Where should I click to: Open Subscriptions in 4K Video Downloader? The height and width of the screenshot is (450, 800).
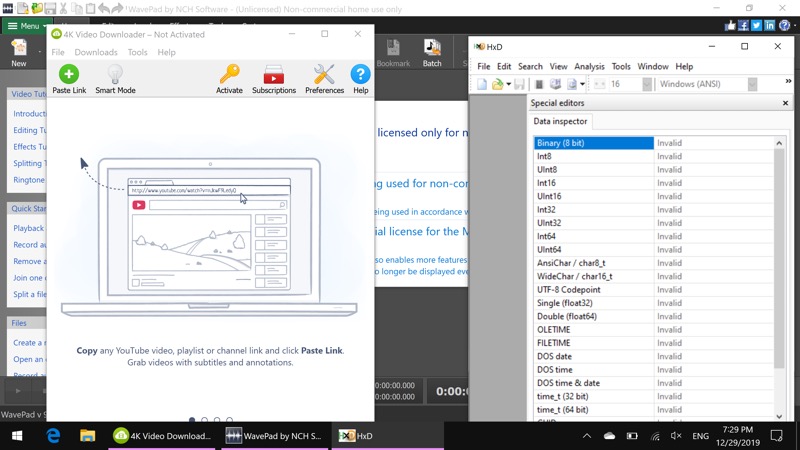tap(273, 79)
